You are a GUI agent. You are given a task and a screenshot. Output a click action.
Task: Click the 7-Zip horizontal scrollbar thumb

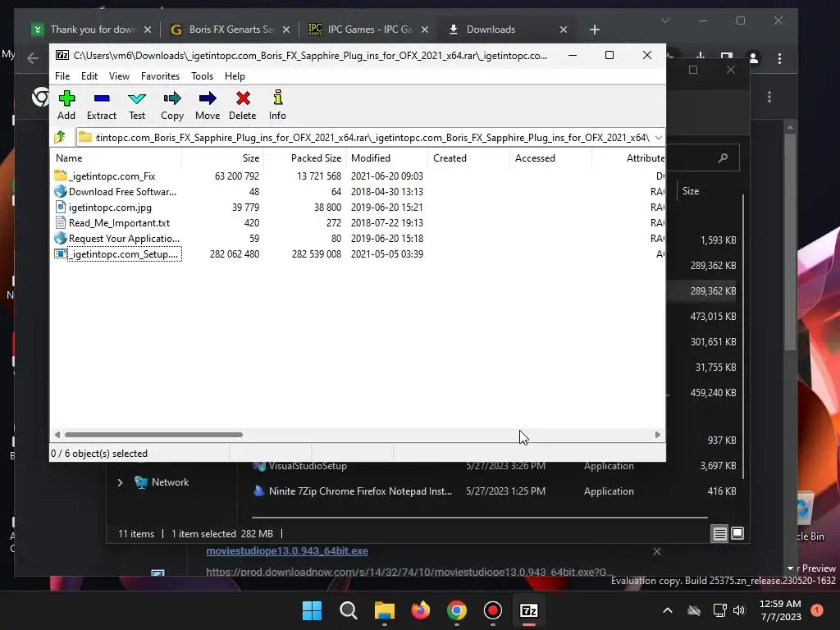(x=153, y=435)
